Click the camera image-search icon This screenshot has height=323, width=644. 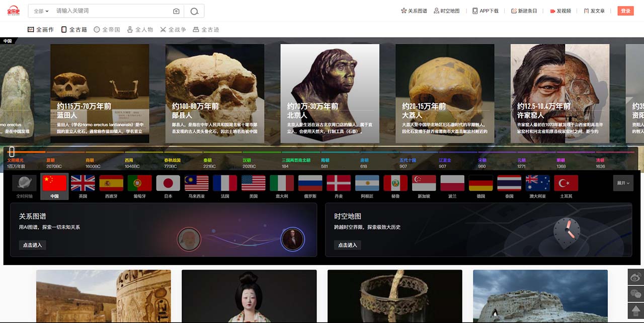[x=176, y=11]
